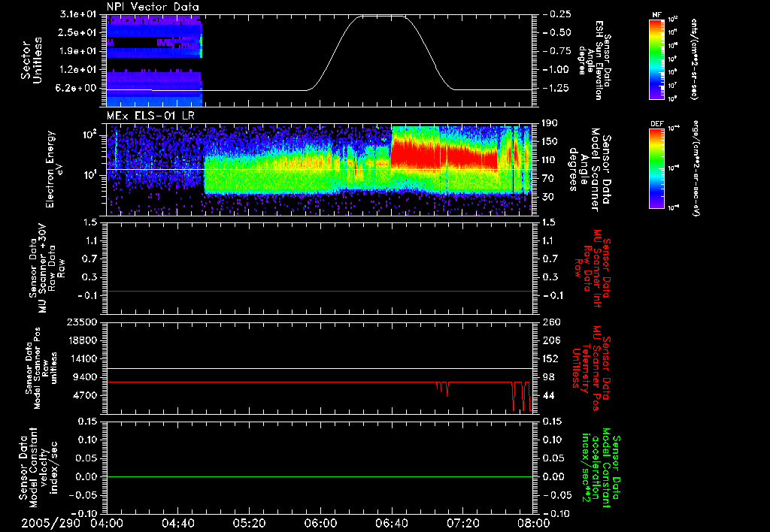
Task: Click the green Model Constant acceleration label
Action: tap(601, 467)
